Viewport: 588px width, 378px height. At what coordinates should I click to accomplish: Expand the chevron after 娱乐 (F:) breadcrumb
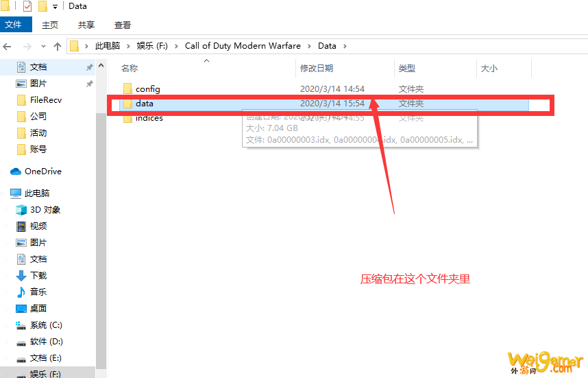[x=176, y=46]
